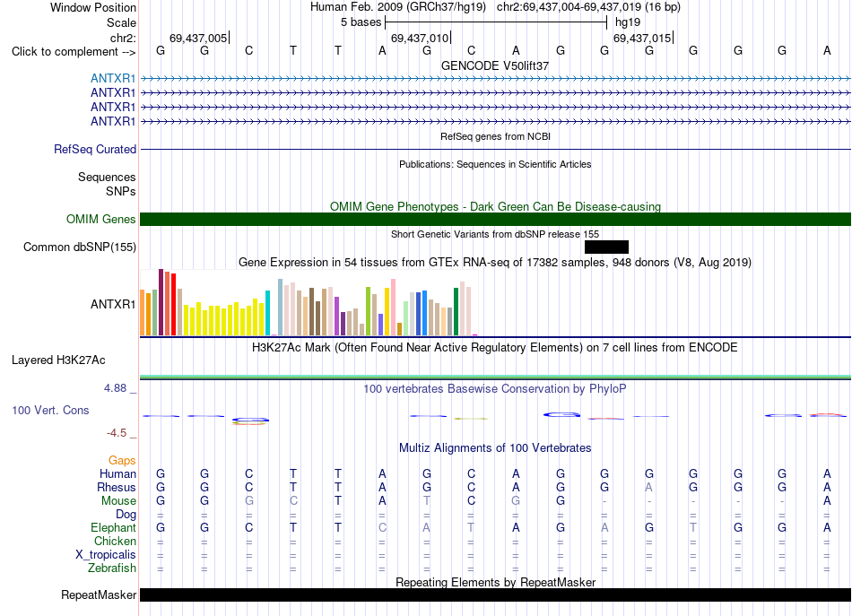Viewport: 852px width, 616px height.
Task: Click the ANTXR1 label beside the expression chart
Action: click(x=113, y=304)
